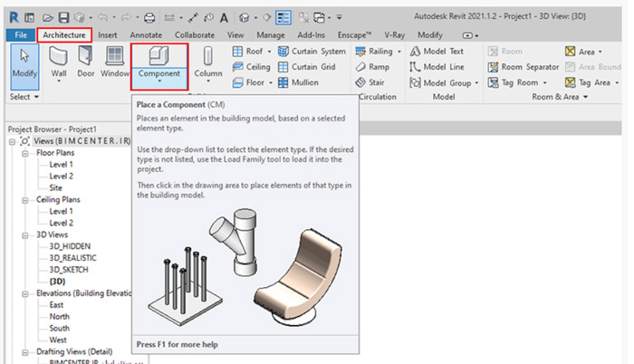
Task: Save the project with the floppy disk icon
Action: [x=63, y=18]
